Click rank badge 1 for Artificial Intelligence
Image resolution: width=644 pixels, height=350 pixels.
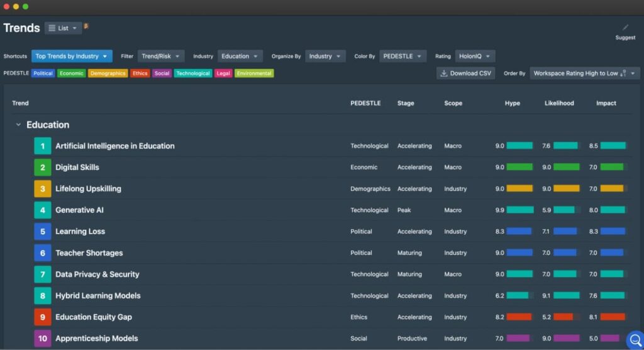[43, 146]
